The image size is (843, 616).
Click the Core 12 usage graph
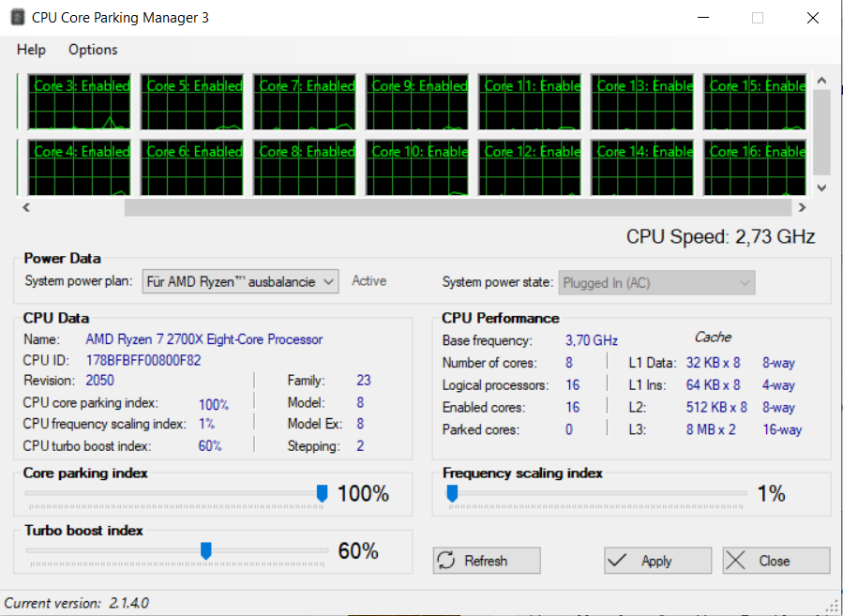tap(530, 168)
